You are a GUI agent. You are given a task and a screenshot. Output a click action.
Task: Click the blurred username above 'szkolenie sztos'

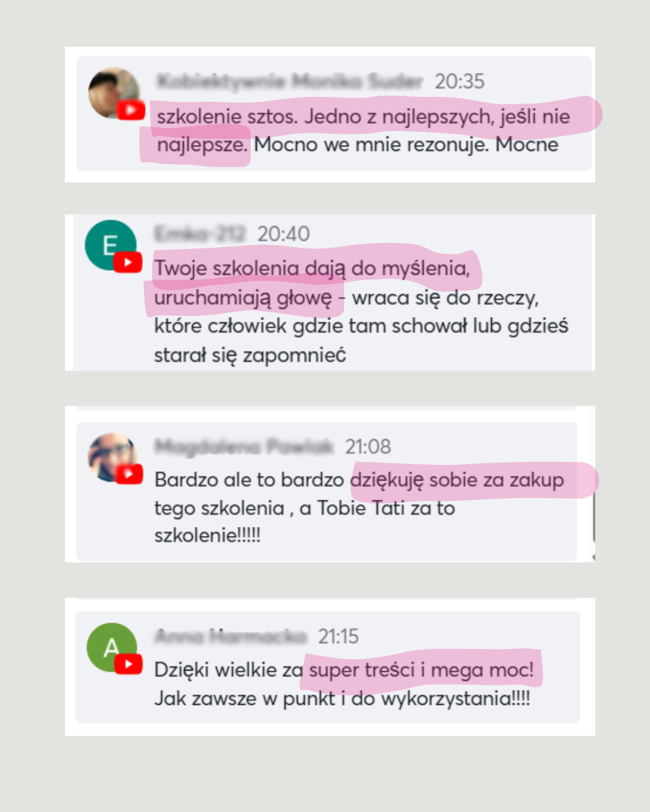tap(289, 81)
